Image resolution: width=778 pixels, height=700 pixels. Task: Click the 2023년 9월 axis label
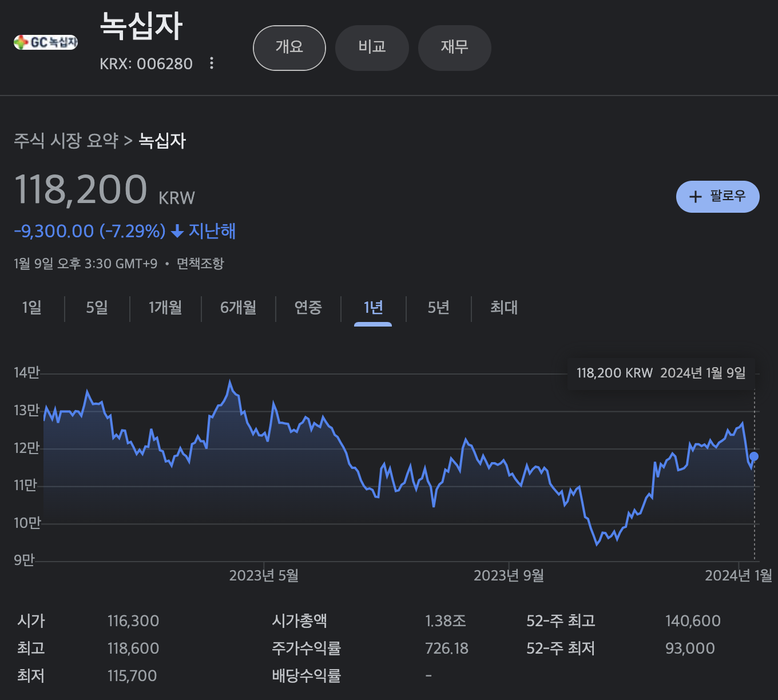509,575
